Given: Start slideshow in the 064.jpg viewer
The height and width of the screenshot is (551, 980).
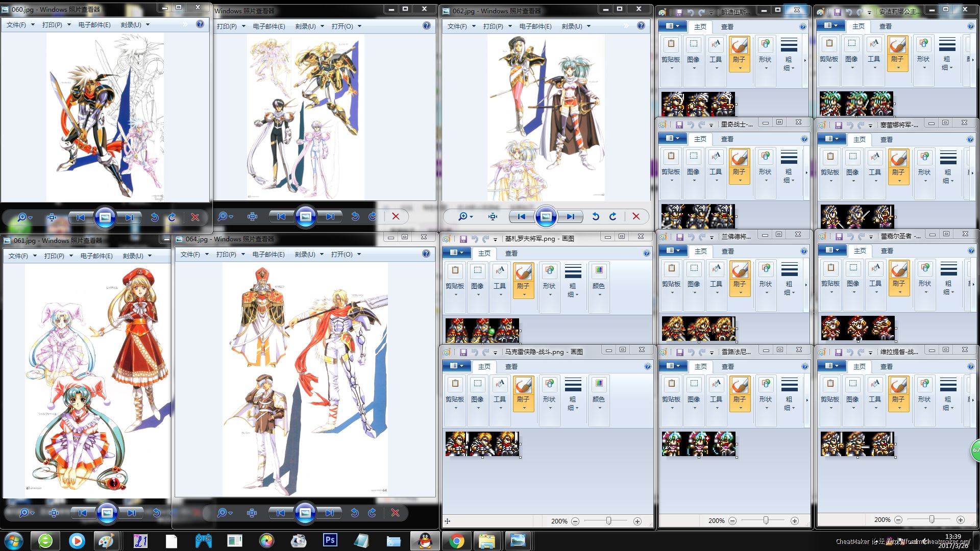Looking at the screenshot, I should [305, 513].
